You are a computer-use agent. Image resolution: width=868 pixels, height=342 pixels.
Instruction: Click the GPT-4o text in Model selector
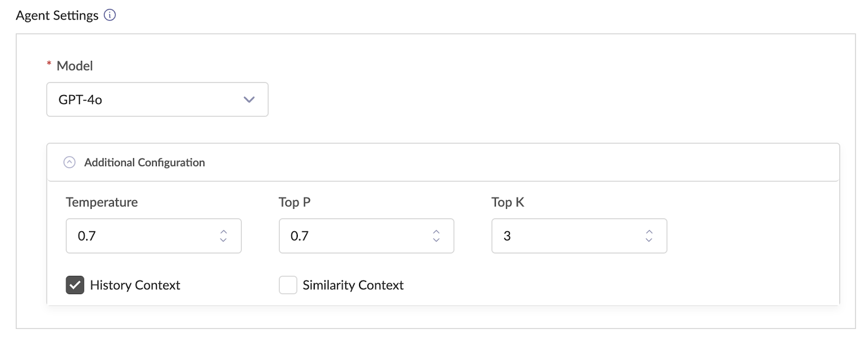point(80,100)
